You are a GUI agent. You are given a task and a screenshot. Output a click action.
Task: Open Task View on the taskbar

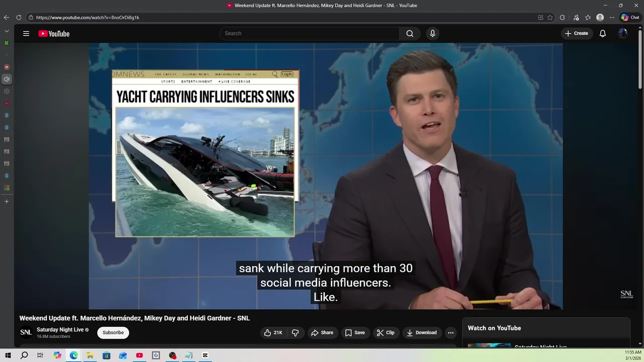40,355
